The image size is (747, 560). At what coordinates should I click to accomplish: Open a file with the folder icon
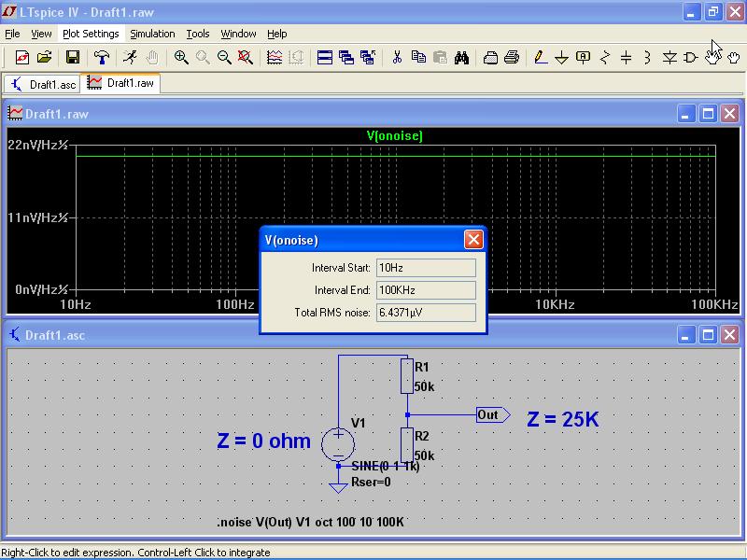44,58
